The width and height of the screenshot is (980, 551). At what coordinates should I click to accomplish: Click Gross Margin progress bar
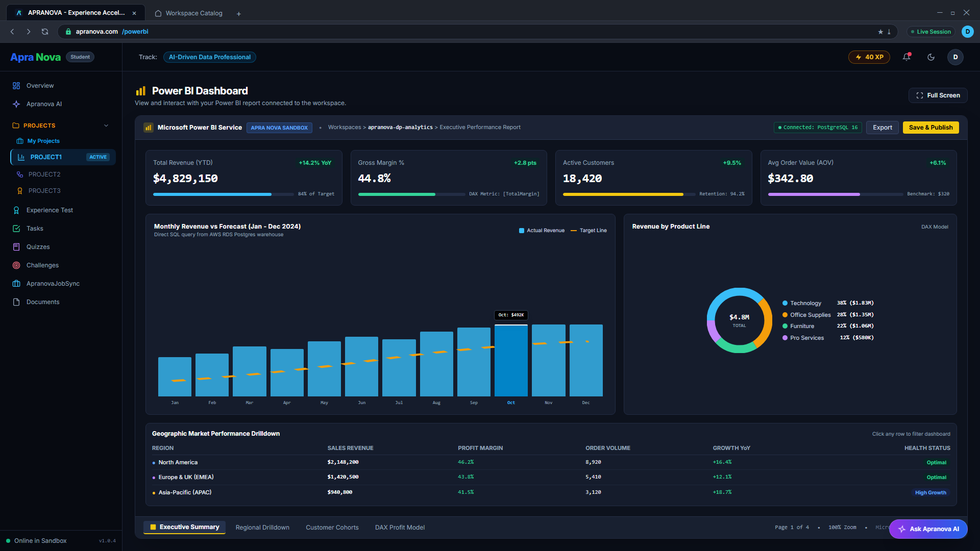coord(411,194)
